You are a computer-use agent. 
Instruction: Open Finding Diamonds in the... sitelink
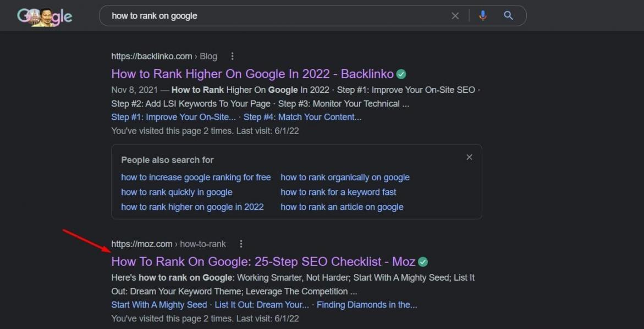(x=367, y=305)
